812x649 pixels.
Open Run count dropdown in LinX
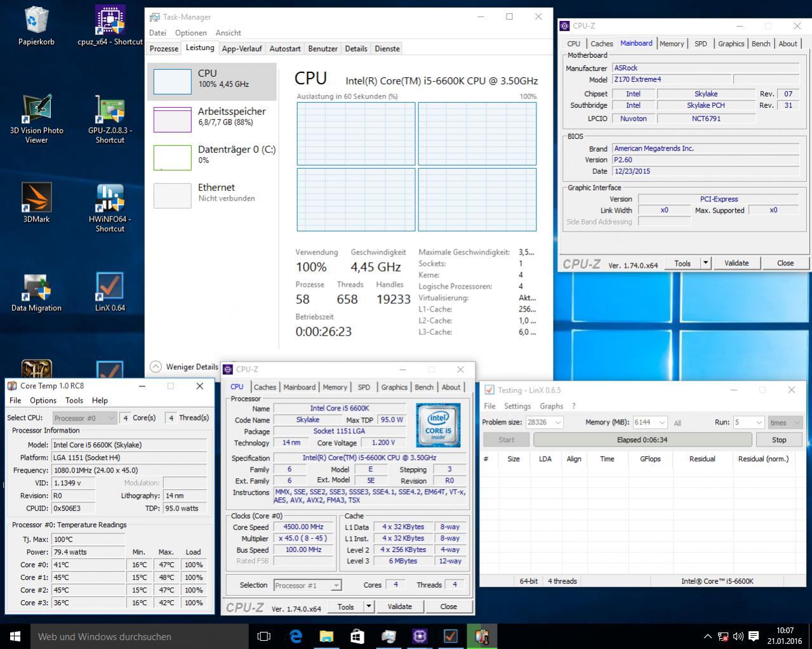749,423
